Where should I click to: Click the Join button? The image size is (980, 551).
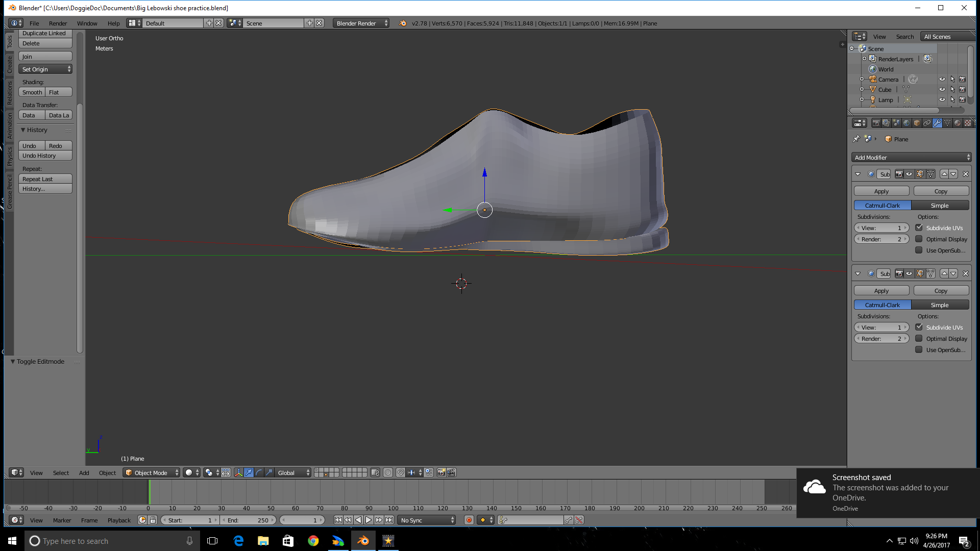tap(45, 57)
